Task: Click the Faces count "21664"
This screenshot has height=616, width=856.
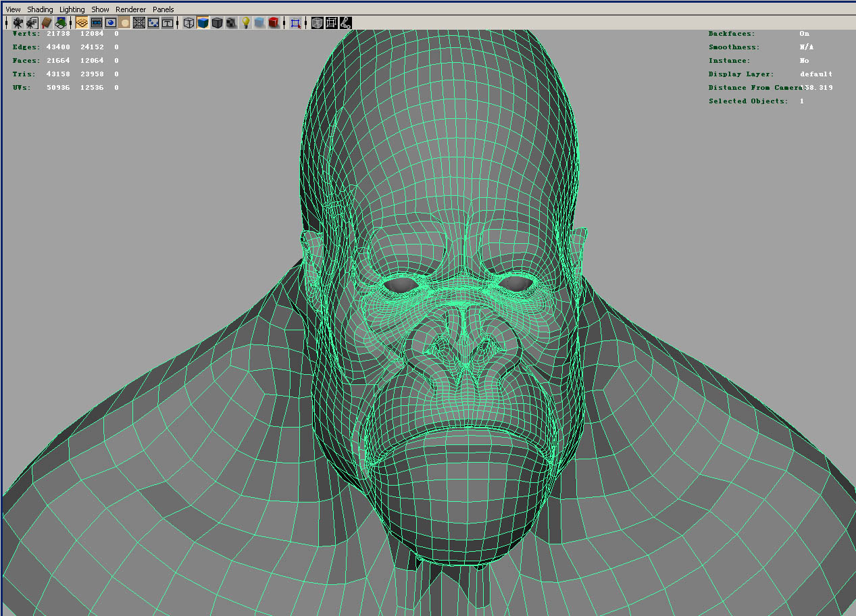Action: tap(59, 61)
